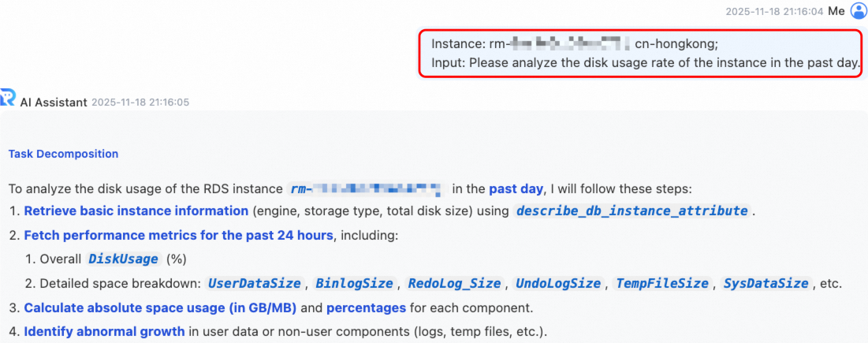Screen dimensions: 868x343
Task: Click the Task Decomposition heading
Action: tap(63, 154)
